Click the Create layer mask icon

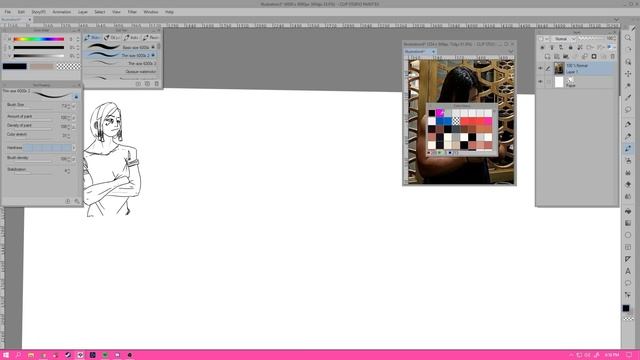click(594, 56)
